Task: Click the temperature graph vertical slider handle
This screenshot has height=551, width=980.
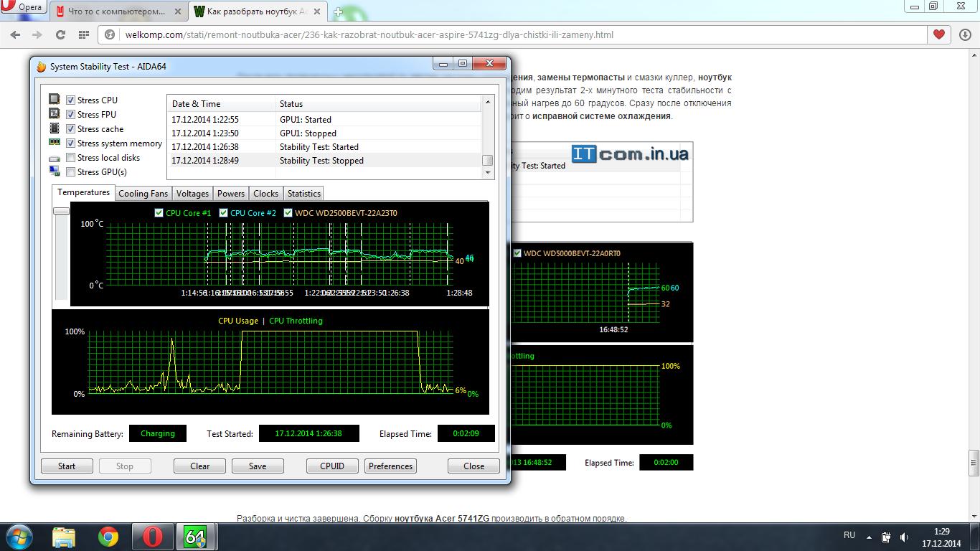Action: [x=61, y=210]
